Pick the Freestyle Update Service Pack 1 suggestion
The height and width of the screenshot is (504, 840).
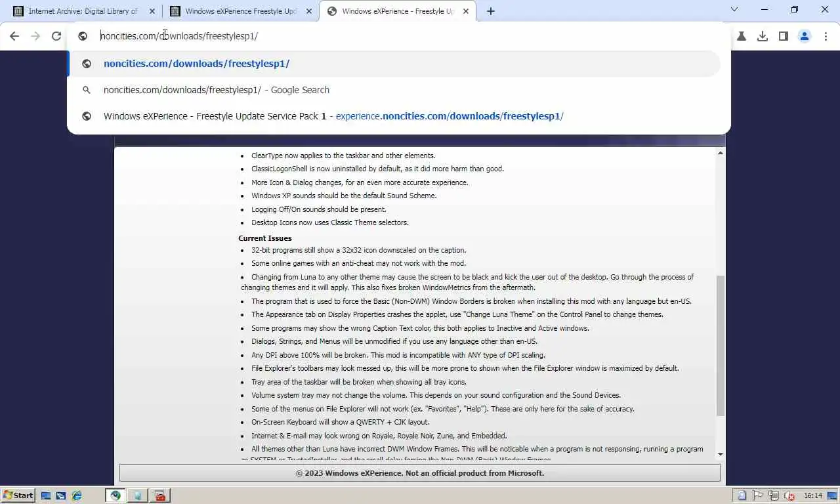394,116
